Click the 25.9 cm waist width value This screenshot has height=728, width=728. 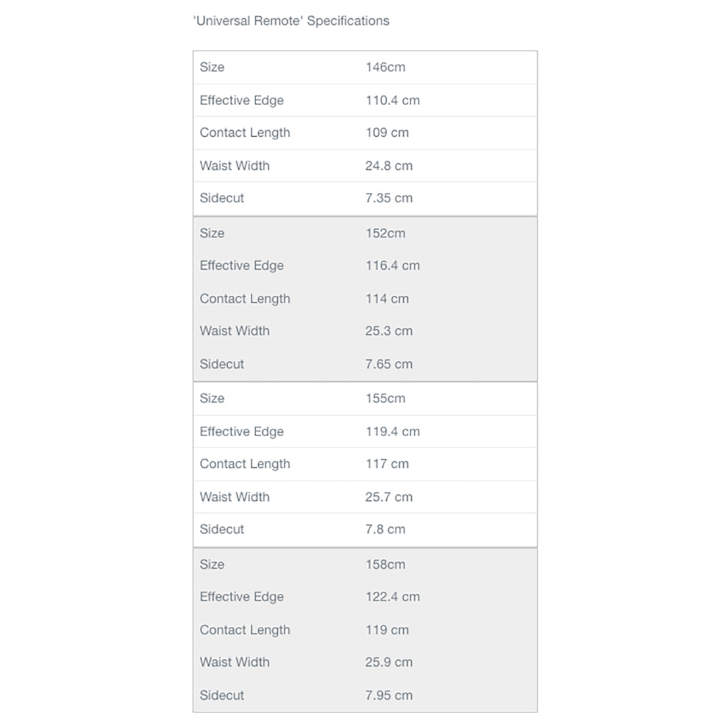click(x=389, y=662)
